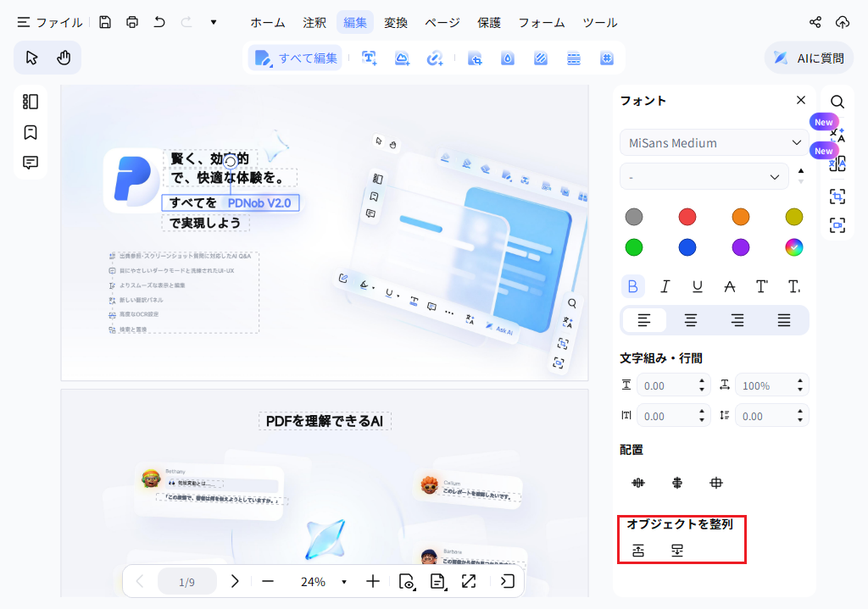Open the comments sidebar panel
Image resolution: width=868 pixels, height=609 pixels.
pos(31,163)
